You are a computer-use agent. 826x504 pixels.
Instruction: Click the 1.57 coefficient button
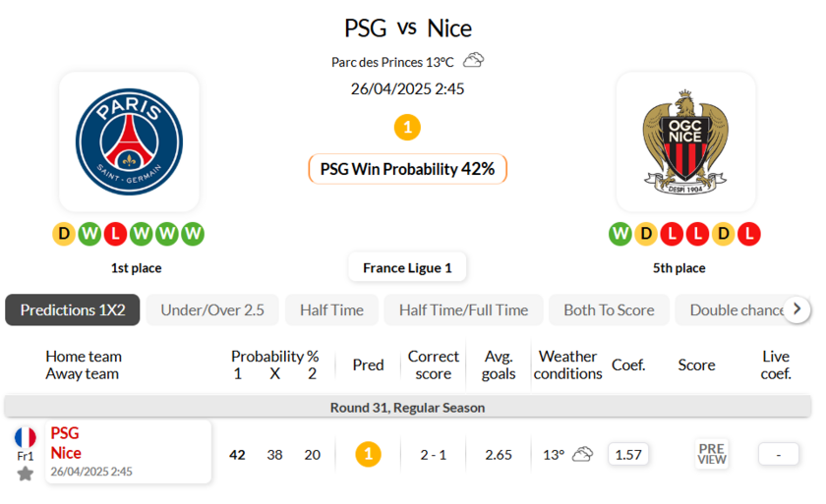click(x=627, y=454)
